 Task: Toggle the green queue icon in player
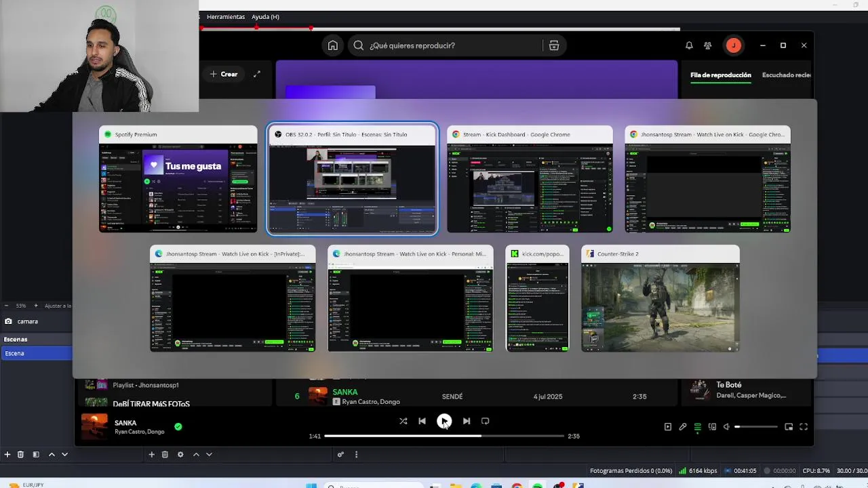[697, 426]
